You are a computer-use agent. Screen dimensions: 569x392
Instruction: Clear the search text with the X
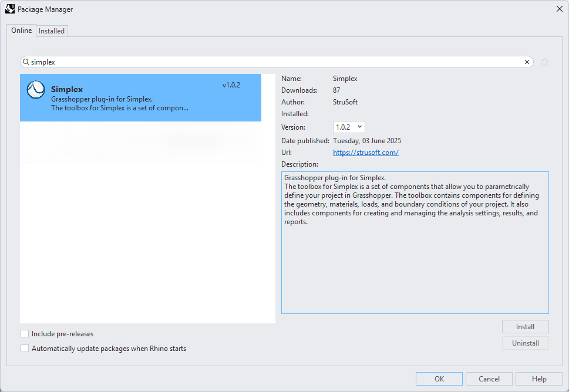(527, 62)
